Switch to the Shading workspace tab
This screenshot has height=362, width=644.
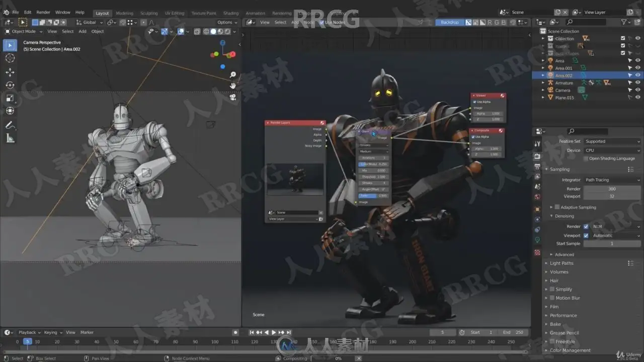pyautogui.click(x=231, y=13)
